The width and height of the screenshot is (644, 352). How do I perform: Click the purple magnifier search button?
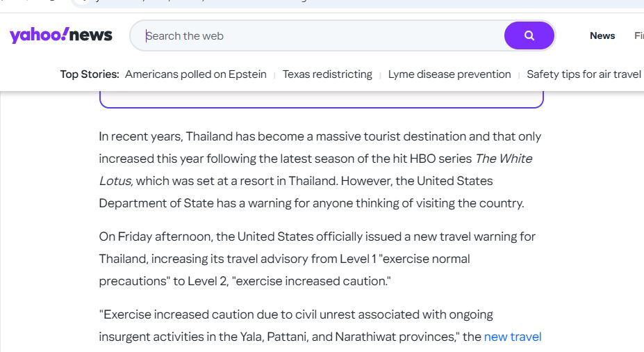pos(529,35)
